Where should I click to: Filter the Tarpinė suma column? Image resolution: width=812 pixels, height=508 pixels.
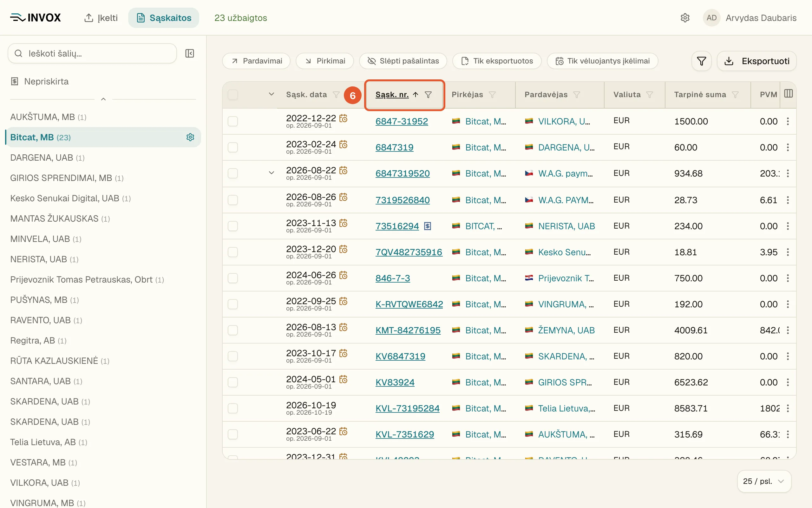tap(735, 95)
